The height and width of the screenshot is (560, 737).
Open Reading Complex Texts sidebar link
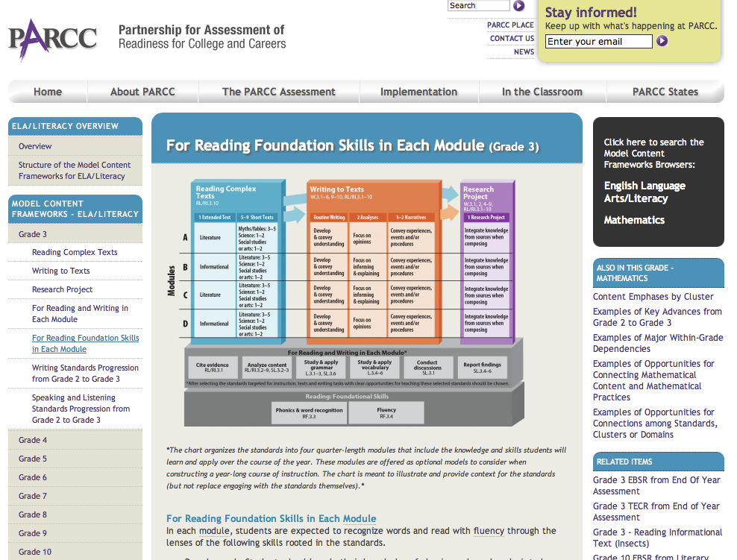(x=75, y=252)
